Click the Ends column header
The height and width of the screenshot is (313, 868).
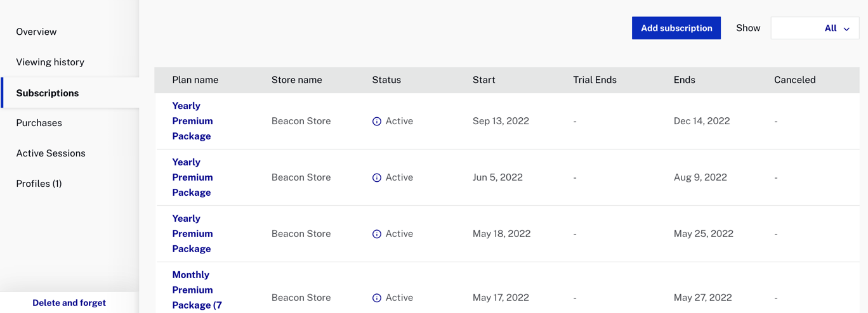pos(684,80)
